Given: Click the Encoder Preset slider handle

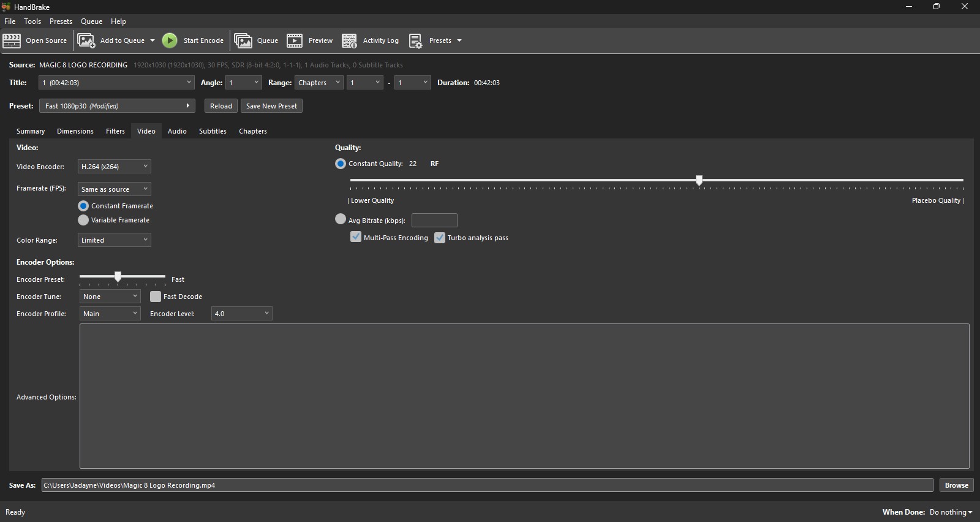Looking at the screenshot, I should tap(118, 276).
